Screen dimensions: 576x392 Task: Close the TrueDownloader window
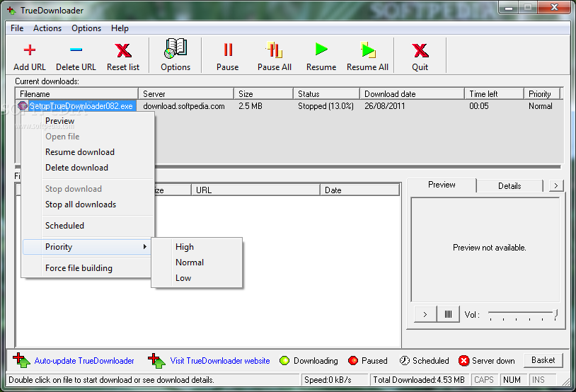(x=555, y=7)
